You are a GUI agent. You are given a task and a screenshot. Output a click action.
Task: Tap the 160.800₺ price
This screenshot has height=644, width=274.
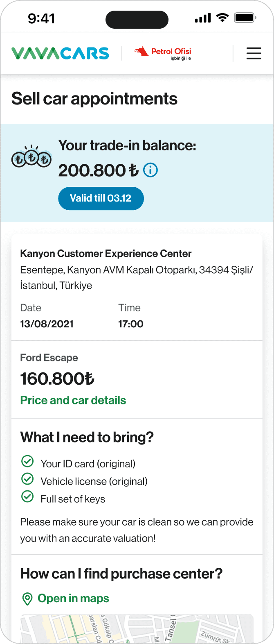[x=57, y=379]
